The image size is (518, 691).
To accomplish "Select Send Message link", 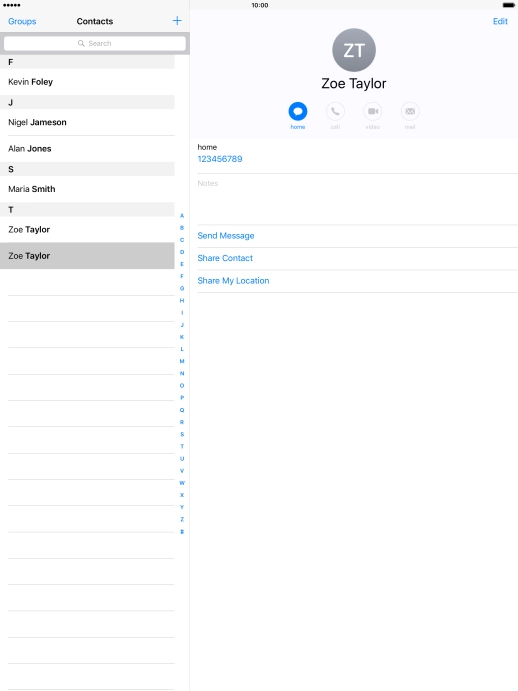I will coord(226,236).
